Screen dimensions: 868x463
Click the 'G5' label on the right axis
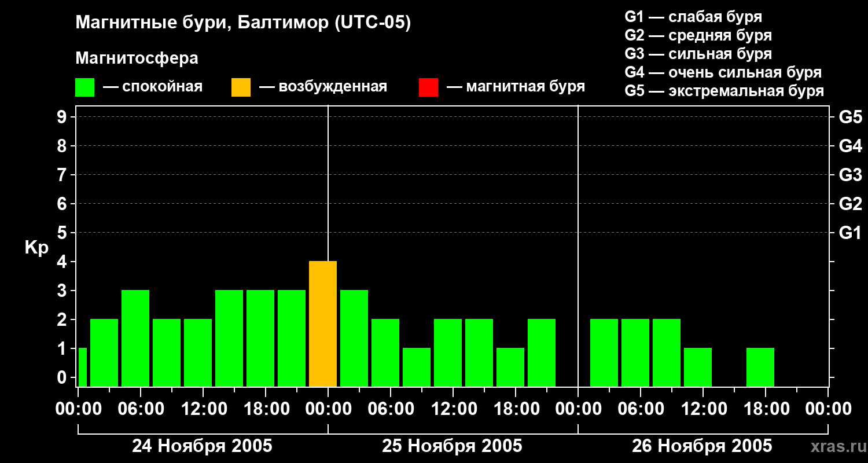851,117
